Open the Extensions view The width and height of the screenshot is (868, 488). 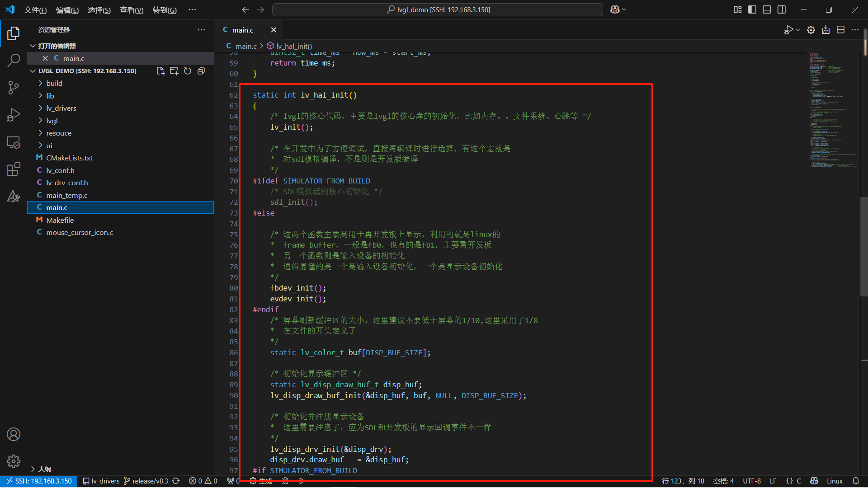14,169
